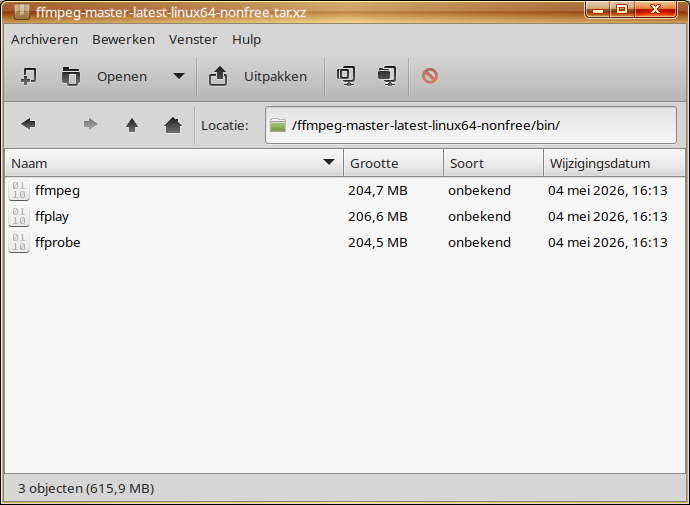Click the status bar text 3 objecten
The image size is (690, 505).
pyautogui.click(x=86, y=489)
